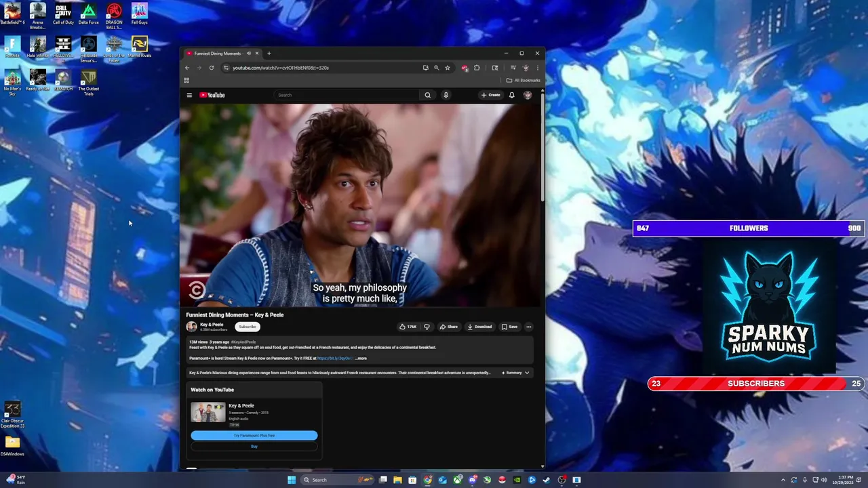Viewport: 868px width, 488px height.
Task: Open Chrome media controls icon
Action: coord(513,68)
